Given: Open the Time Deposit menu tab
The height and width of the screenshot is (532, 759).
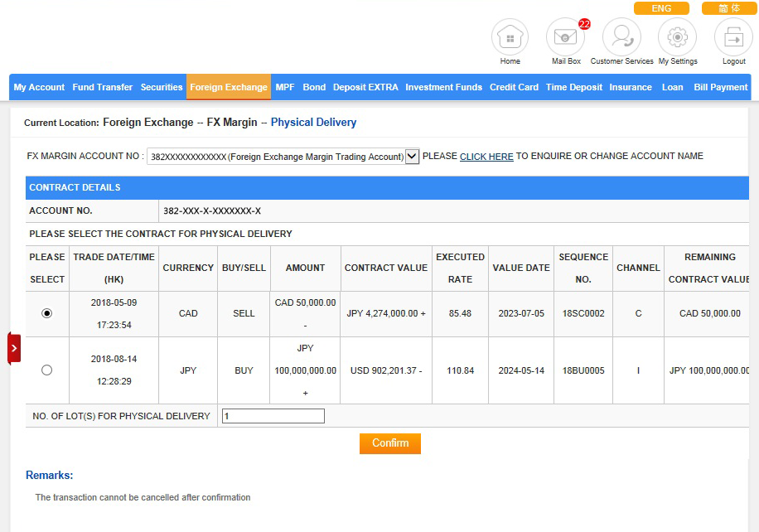Looking at the screenshot, I should coord(573,87).
